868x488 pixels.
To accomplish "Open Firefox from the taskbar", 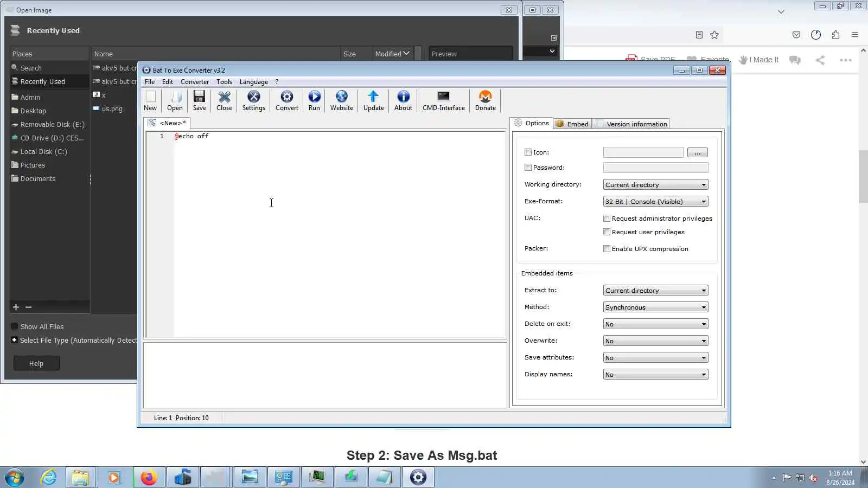I will coord(149,478).
